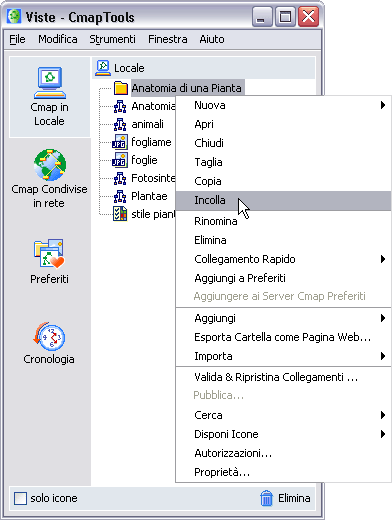The image size is (392, 520).
Task: Open the Strumenti menu
Action: tap(113, 39)
